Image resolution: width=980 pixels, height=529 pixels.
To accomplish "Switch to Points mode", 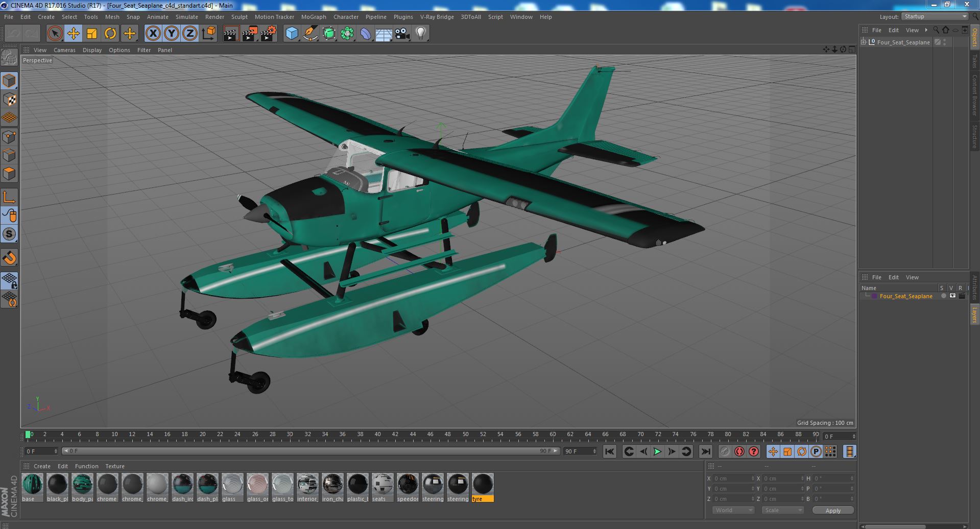I will click(9, 136).
